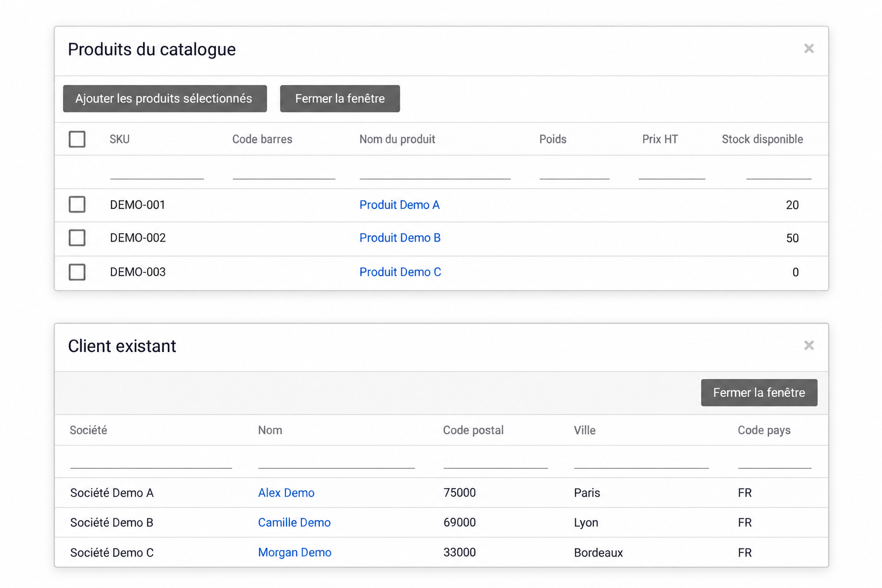
Task: Open Produit Demo A link
Action: (400, 205)
